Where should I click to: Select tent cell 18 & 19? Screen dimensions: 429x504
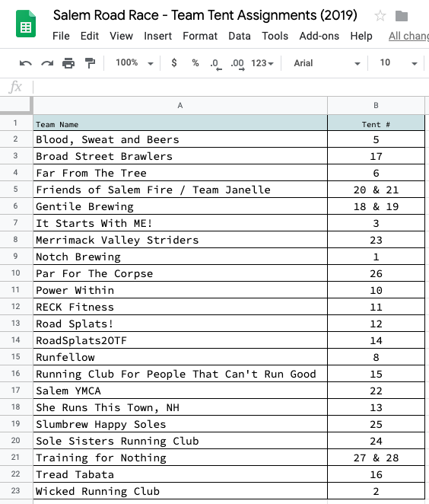[376, 206]
